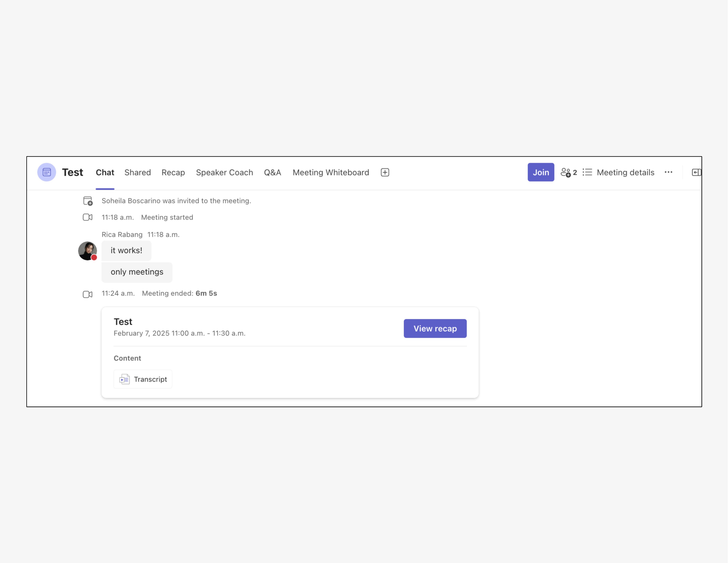The image size is (728, 563).
Task: Open the Recap tab
Action: (x=173, y=172)
